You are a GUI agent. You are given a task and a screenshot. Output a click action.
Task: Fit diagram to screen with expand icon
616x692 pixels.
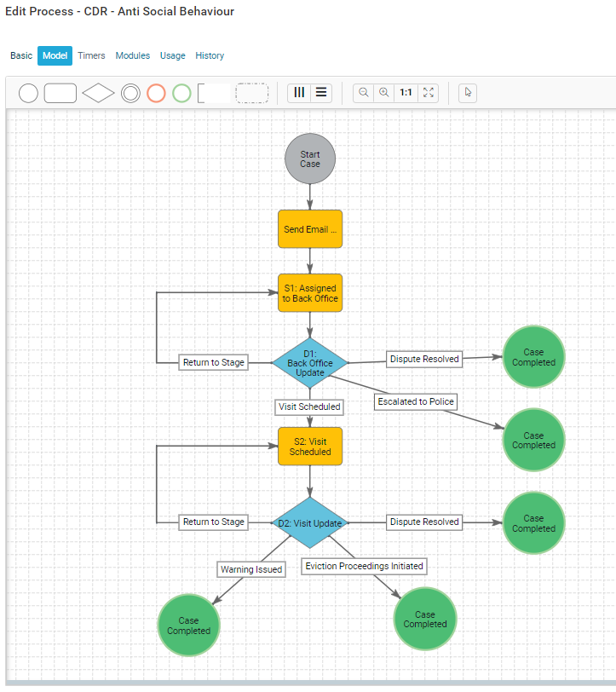(x=428, y=93)
